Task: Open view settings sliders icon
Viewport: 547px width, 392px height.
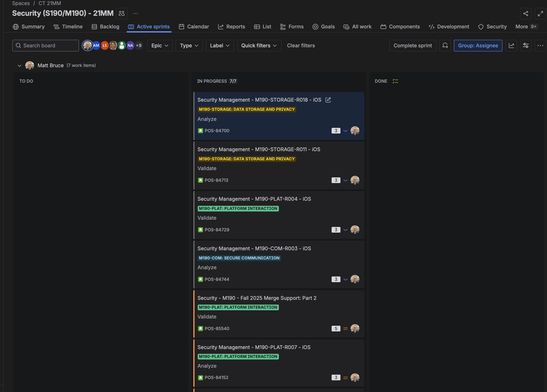Action: [x=526, y=45]
